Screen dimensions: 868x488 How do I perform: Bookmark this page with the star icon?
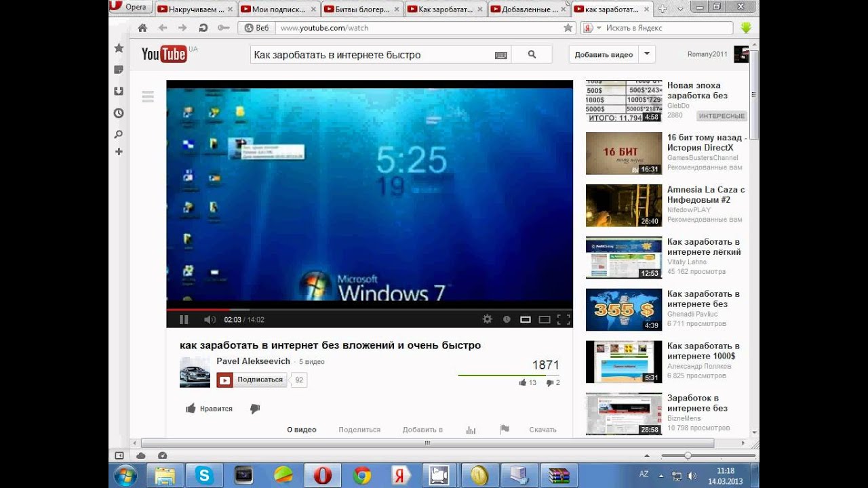coord(568,28)
